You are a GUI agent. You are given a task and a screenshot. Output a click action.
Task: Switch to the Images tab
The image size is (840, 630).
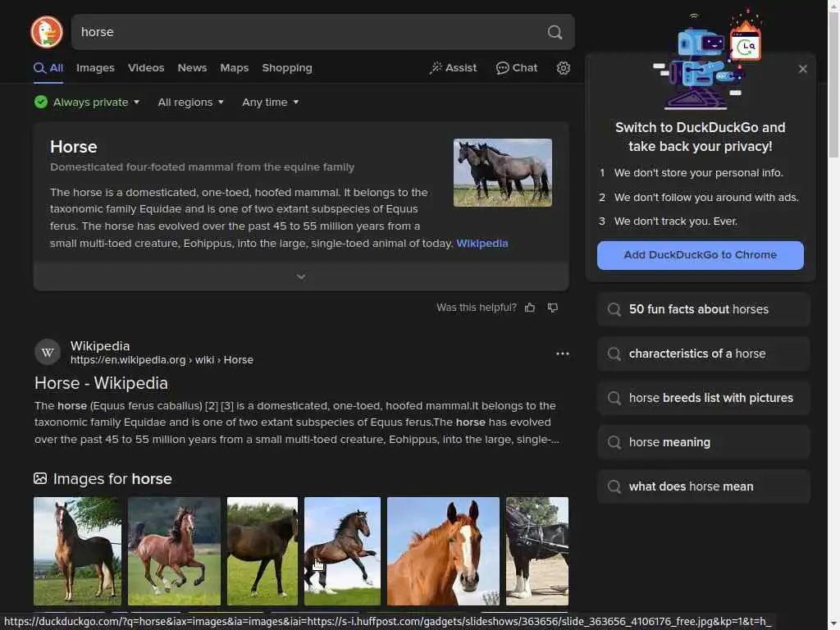[x=95, y=68]
